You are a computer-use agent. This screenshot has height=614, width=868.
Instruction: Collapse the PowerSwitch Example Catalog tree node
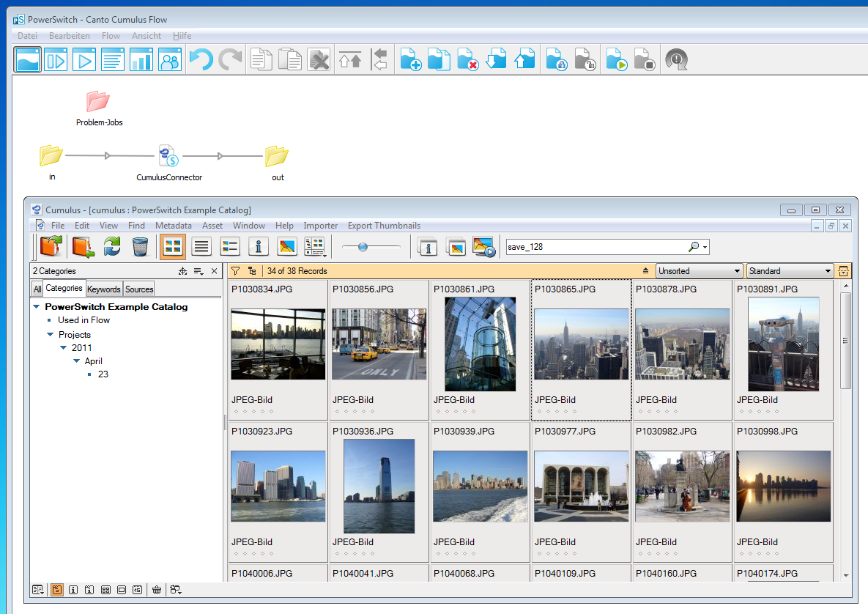click(x=37, y=307)
